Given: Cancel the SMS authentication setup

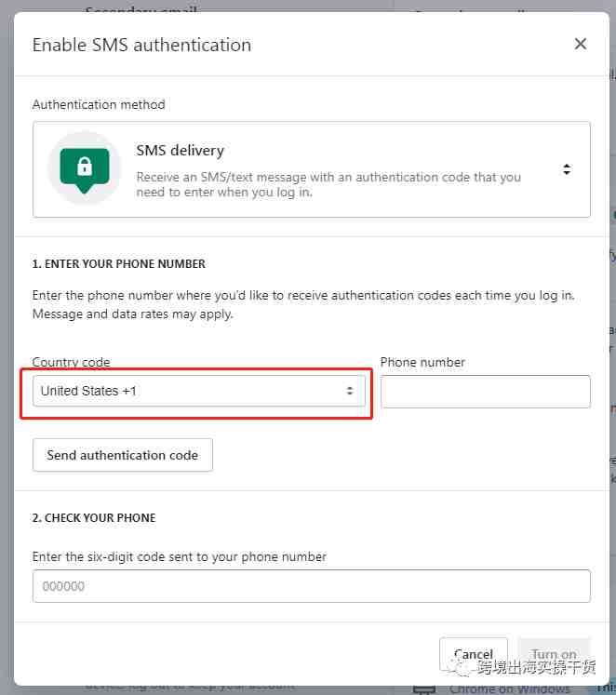Looking at the screenshot, I should 474,654.
